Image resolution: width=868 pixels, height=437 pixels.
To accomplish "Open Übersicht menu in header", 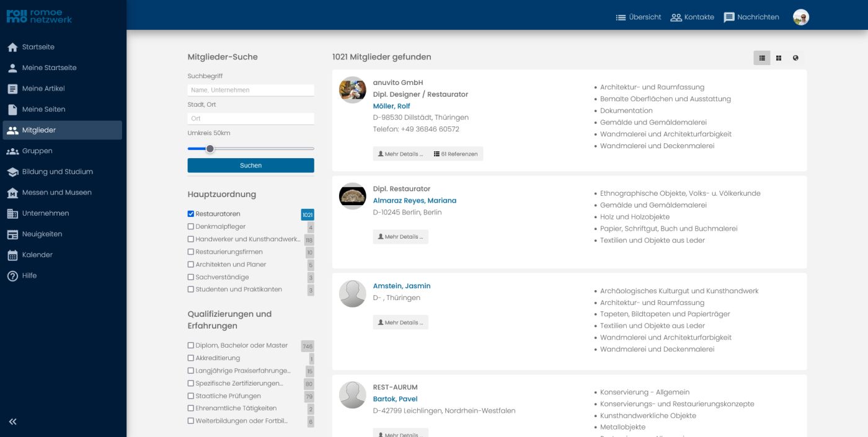I will point(638,17).
